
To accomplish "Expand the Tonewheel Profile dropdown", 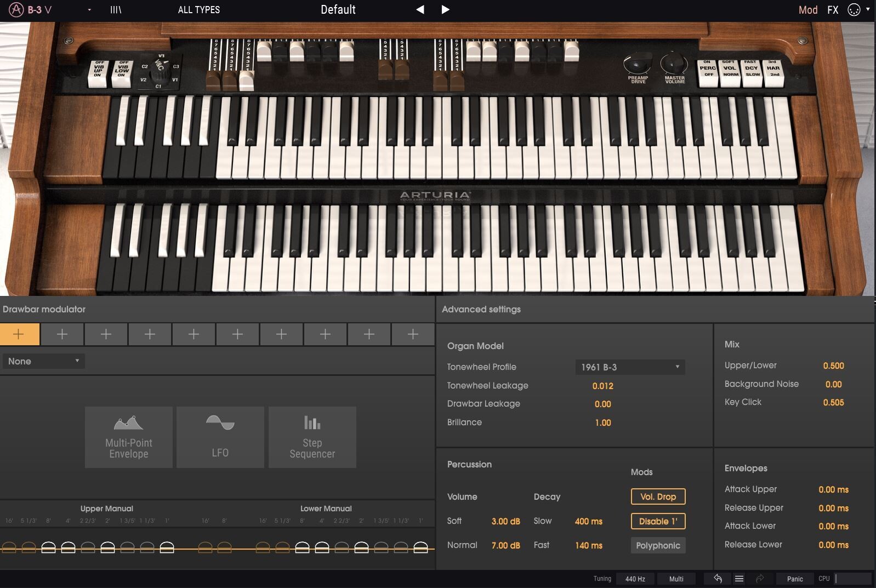I will tap(630, 367).
